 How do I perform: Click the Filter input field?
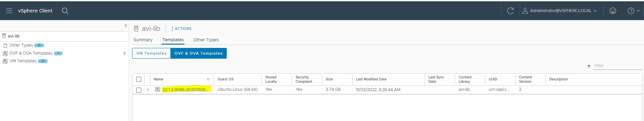point(617,66)
